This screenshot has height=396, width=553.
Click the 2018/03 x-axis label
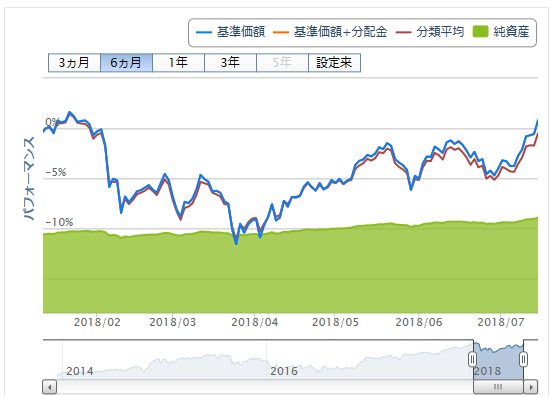[x=172, y=322]
